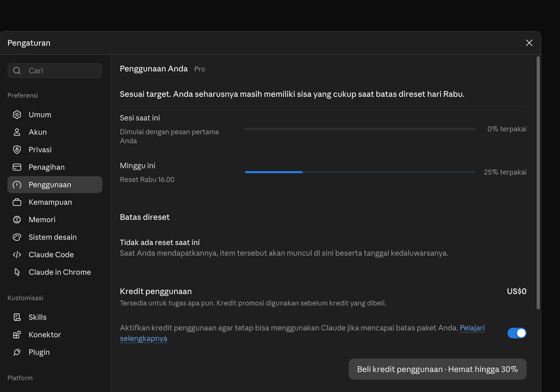The height and width of the screenshot is (392, 560).
Task: Open the Umum settings tab
Action: point(55,115)
